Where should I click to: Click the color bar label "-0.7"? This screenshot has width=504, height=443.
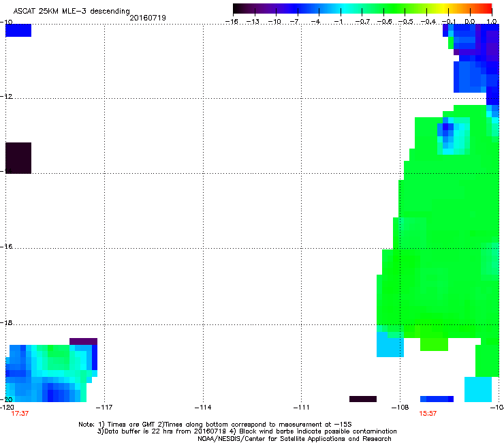[362, 22]
